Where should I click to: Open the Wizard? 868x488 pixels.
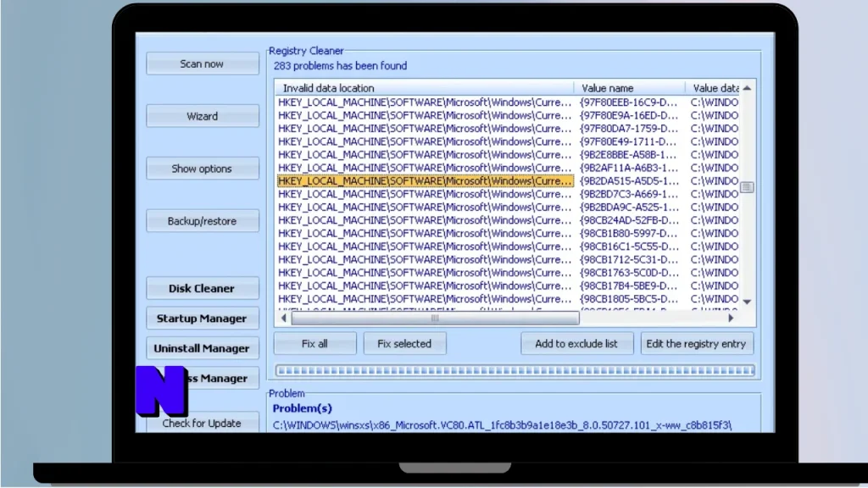click(202, 116)
